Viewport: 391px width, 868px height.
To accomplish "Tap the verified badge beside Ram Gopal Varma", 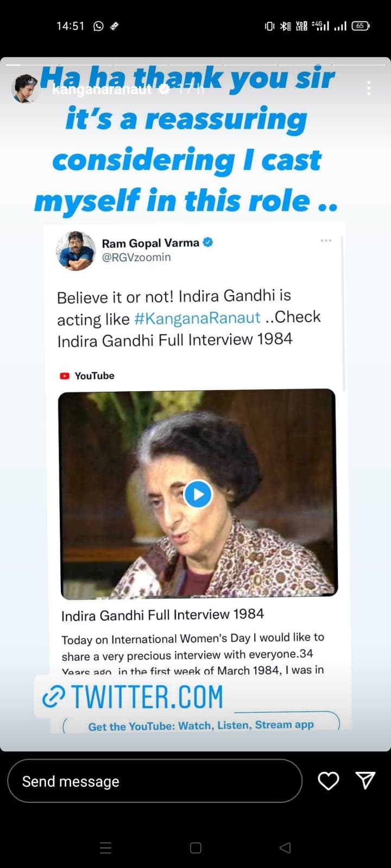I will tap(208, 242).
